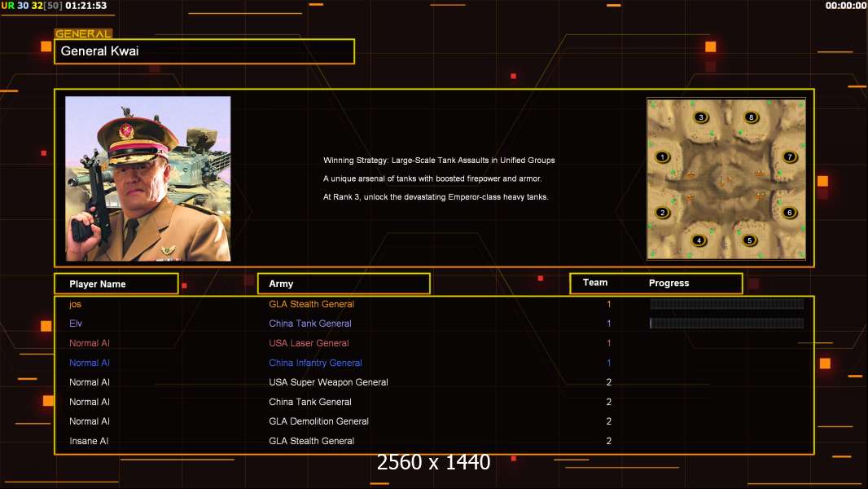This screenshot has height=489, width=868.
Task: Click the red Normal AI player name
Action: click(89, 343)
